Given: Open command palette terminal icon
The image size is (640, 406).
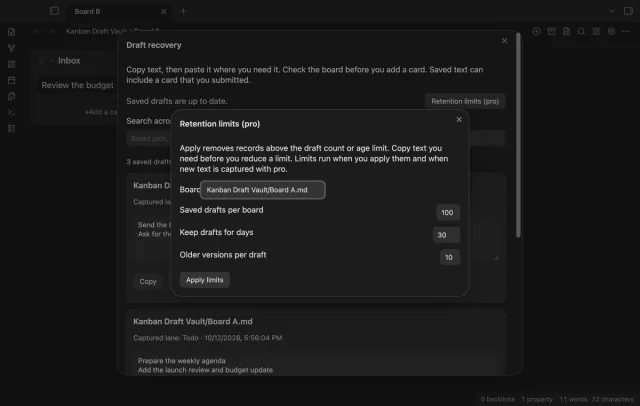Looking at the screenshot, I should (11, 112).
